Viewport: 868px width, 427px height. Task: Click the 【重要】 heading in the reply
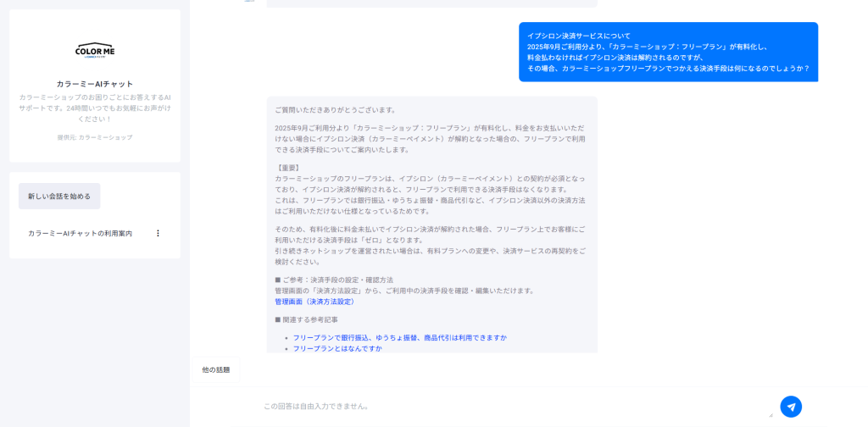pos(288,168)
